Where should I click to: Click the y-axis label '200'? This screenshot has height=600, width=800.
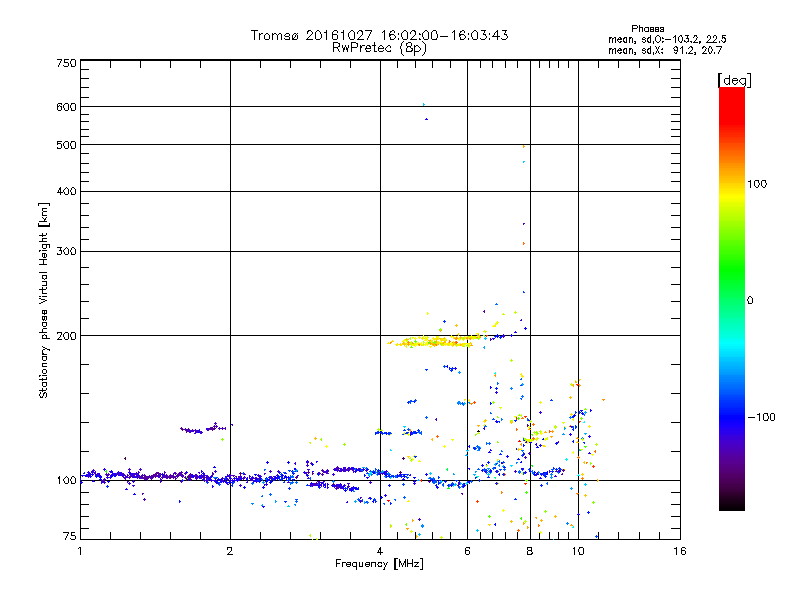pyautogui.click(x=66, y=336)
